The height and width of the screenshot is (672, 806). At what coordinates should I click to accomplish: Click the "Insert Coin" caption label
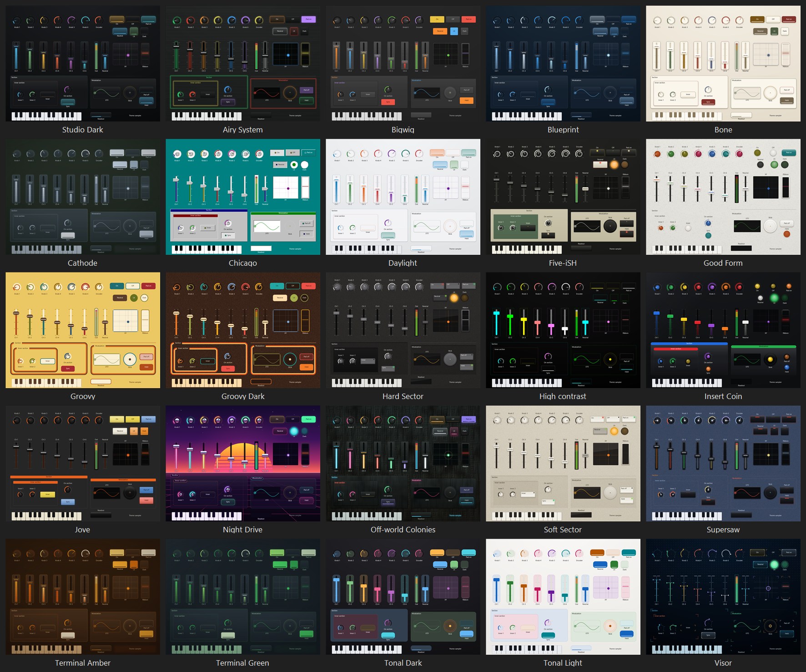(723, 396)
